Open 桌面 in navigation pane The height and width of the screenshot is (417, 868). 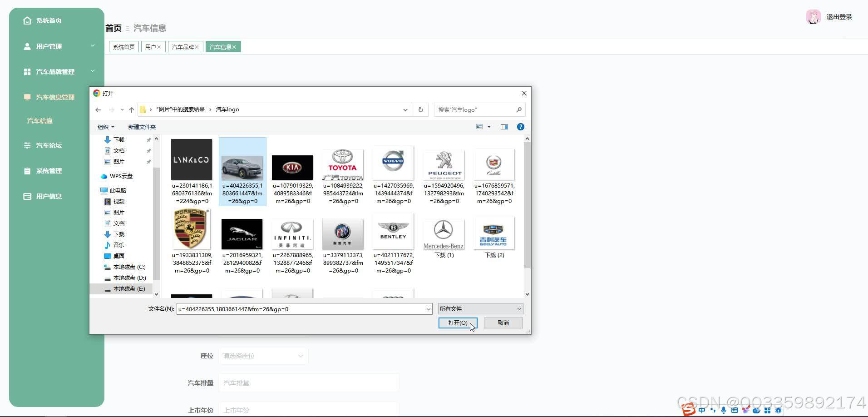(x=114, y=256)
